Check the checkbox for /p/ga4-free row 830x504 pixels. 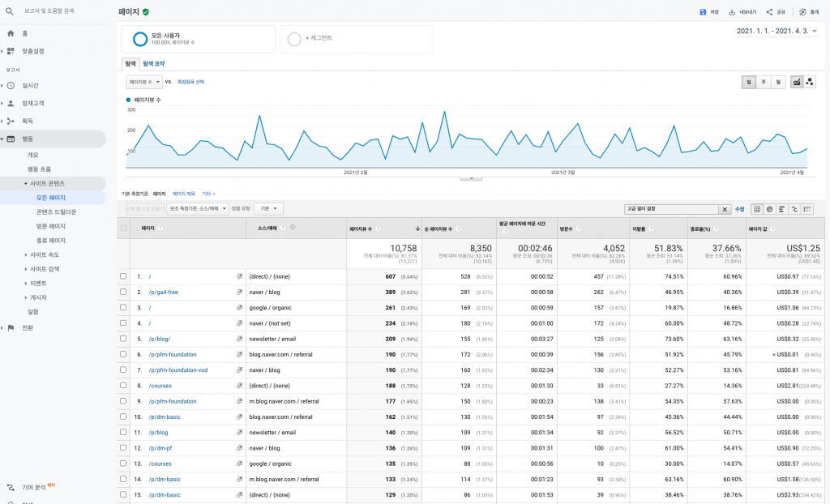tap(123, 292)
